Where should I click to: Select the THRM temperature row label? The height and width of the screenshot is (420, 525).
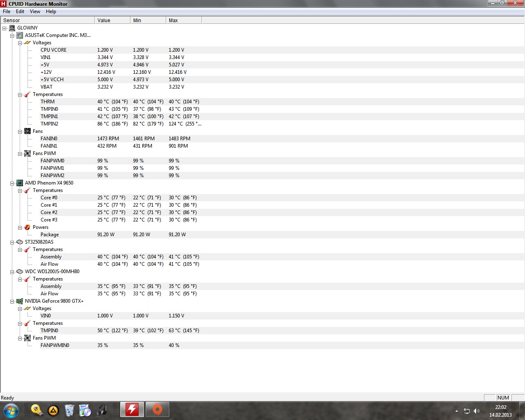pyautogui.click(x=48, y=102)
